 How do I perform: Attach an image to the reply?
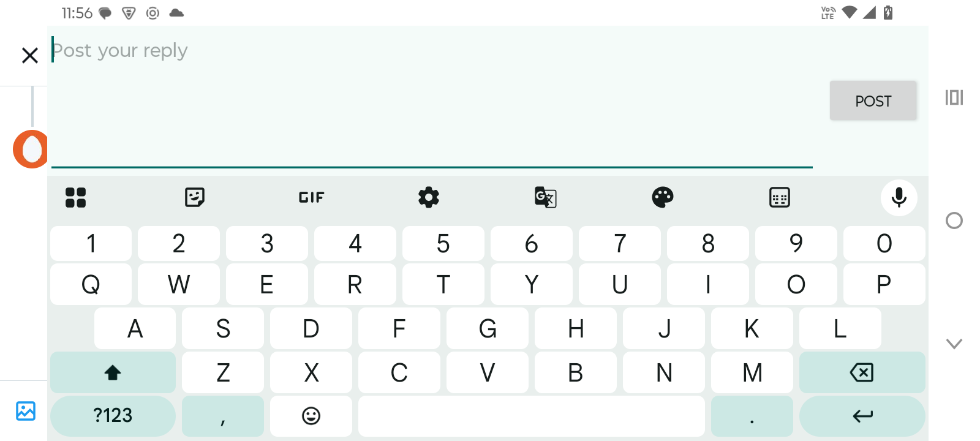[26, 410]
